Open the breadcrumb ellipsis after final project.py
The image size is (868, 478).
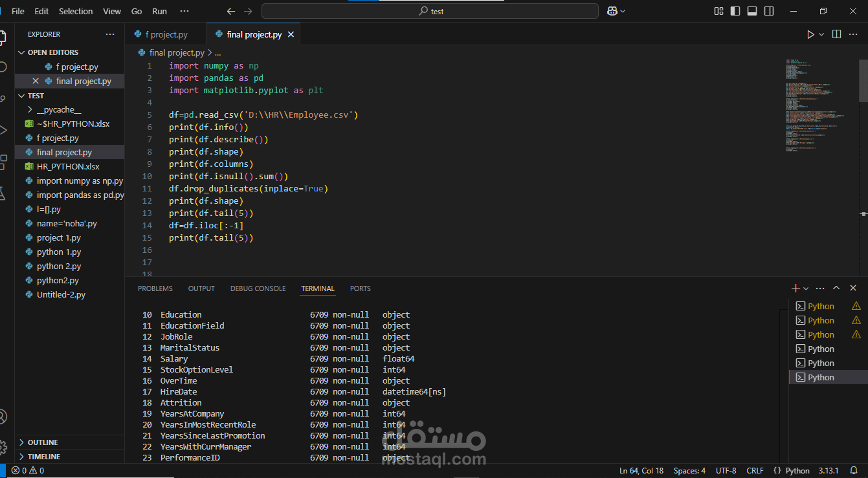(218, 53)
